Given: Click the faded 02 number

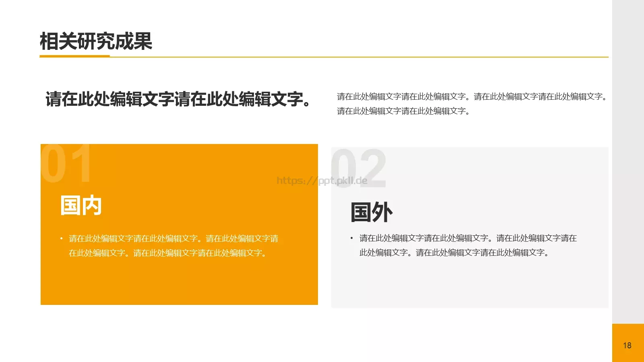Looking at the screenshot, I should pyautogui.click(x=358, y=168).
